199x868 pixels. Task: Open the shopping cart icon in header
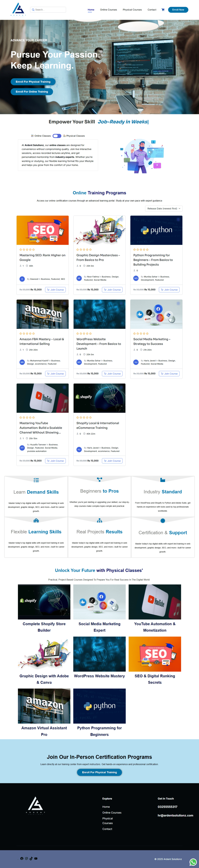(x=163, y=10)
